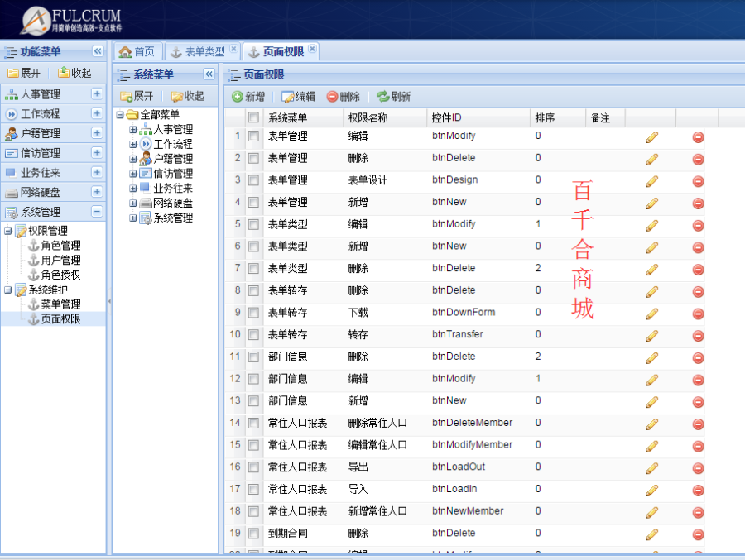Click red delete icon in row 16 btnLoadOut
Image resolution: width=745 pixels, height=560 pixels.
[x=698, y=468]
